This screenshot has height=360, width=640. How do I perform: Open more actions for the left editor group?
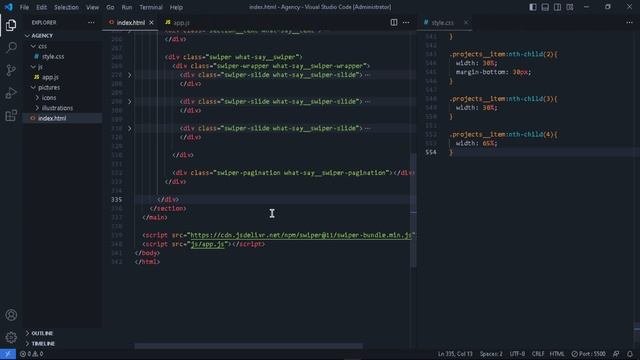406,22
